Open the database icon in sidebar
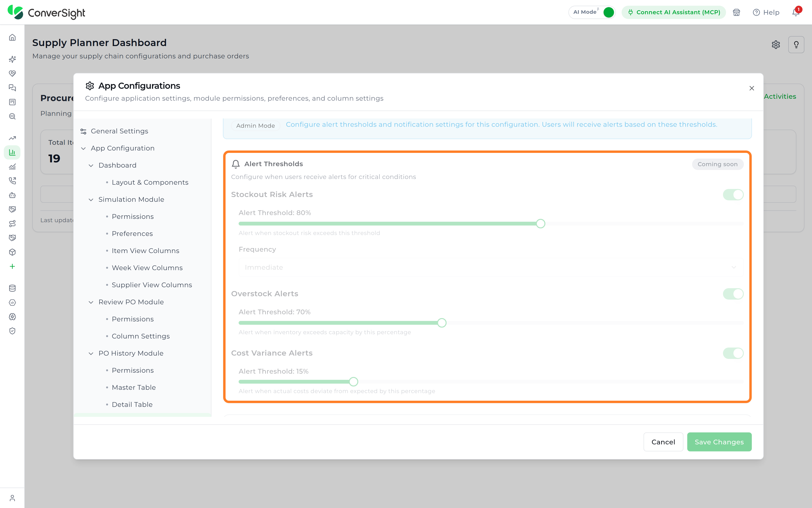The height and width of the screenshot is (508, 812). tap(12, 288)
